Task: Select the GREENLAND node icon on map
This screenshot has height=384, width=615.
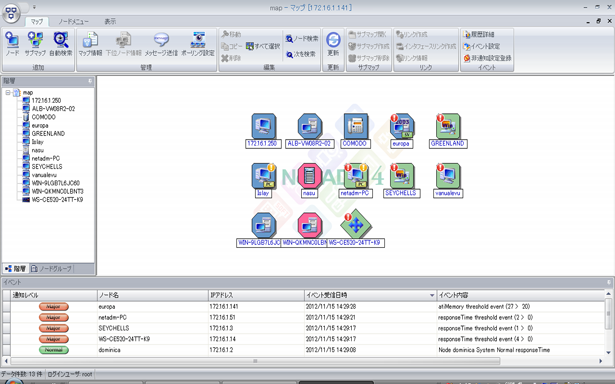Action: click(x=448, y=126)
